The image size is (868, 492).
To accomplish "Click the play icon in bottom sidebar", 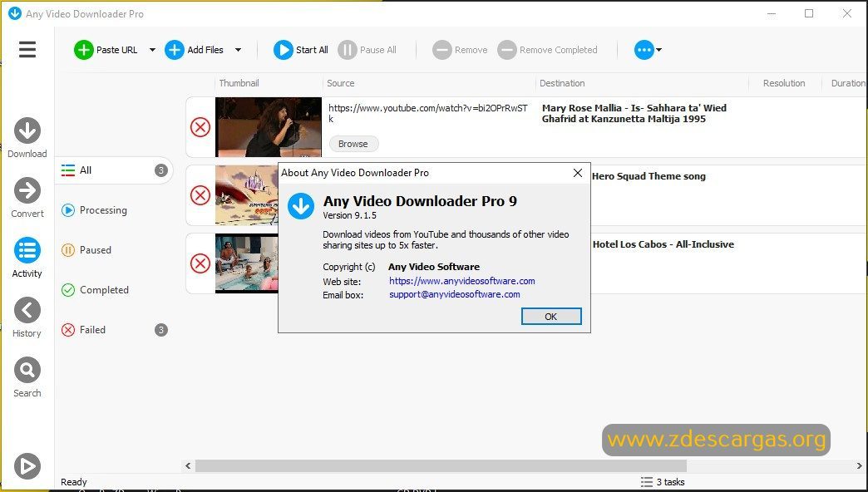I will pyautogui.click(x=27, y=466).
